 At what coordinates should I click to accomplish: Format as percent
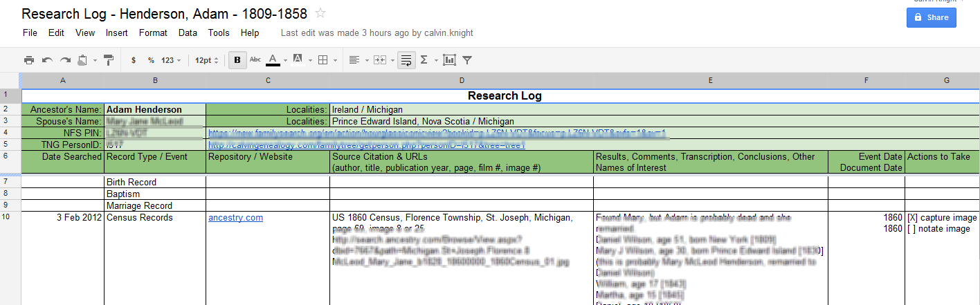click(151, 60)
